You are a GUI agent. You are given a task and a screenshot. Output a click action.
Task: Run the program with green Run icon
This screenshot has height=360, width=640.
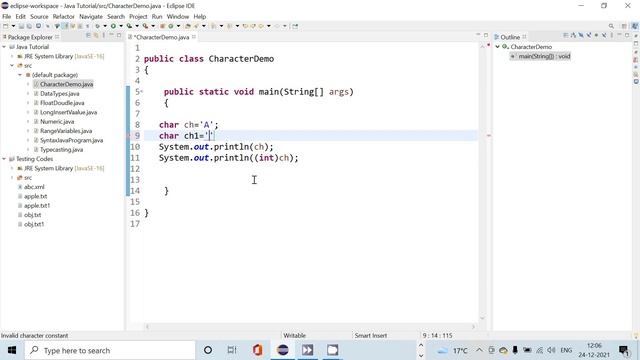point(113,26)
